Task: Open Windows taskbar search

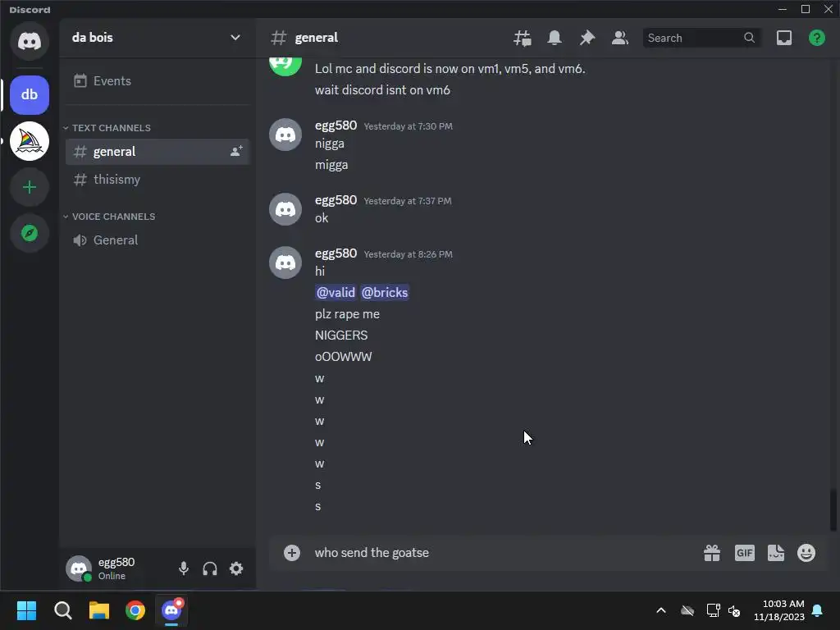Action: coord(63,610)
